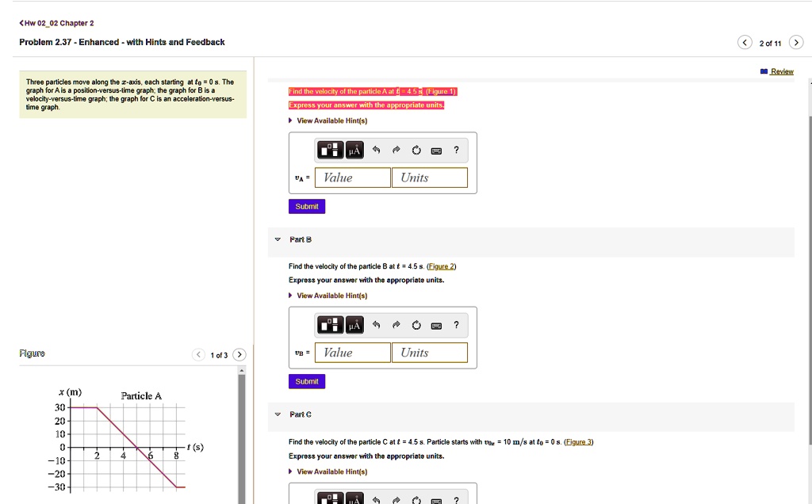Click the help question mark in Part B
The height and width of the screenshot is (504, 812).
(455, 324)
